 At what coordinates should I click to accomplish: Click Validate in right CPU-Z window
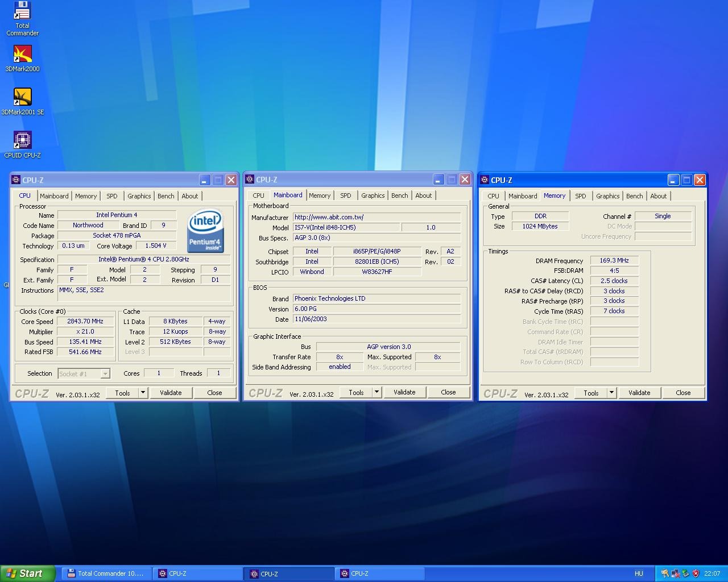(x=639, y=393)
